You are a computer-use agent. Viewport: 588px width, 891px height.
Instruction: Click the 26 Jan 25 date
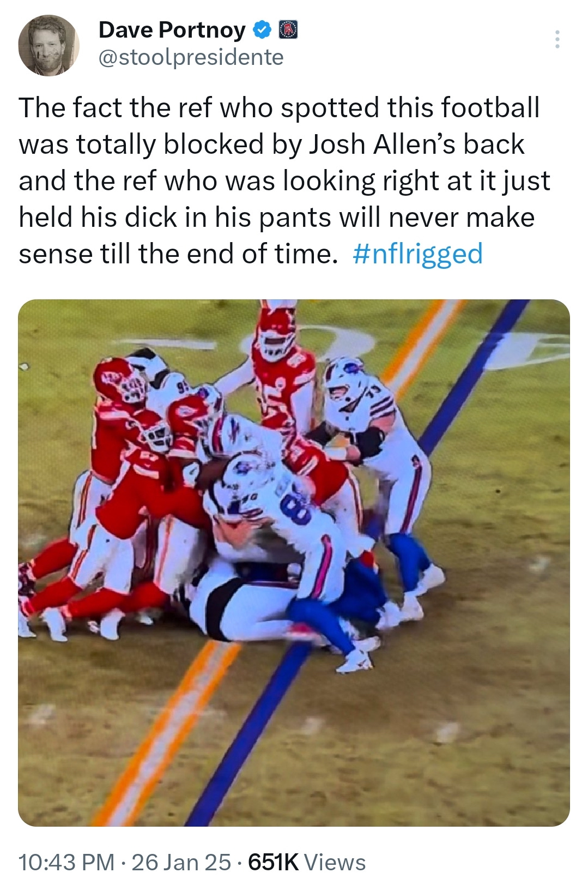coord(181,863)
